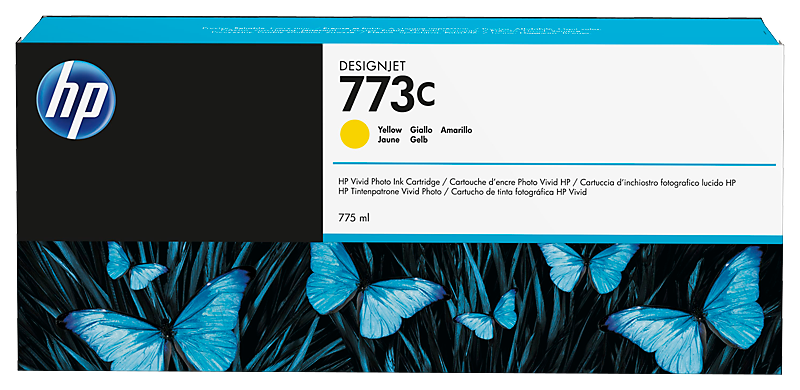Click the tiny butterfly right of center
Viewport: 800px width, 390px height.
coord(487,313)
